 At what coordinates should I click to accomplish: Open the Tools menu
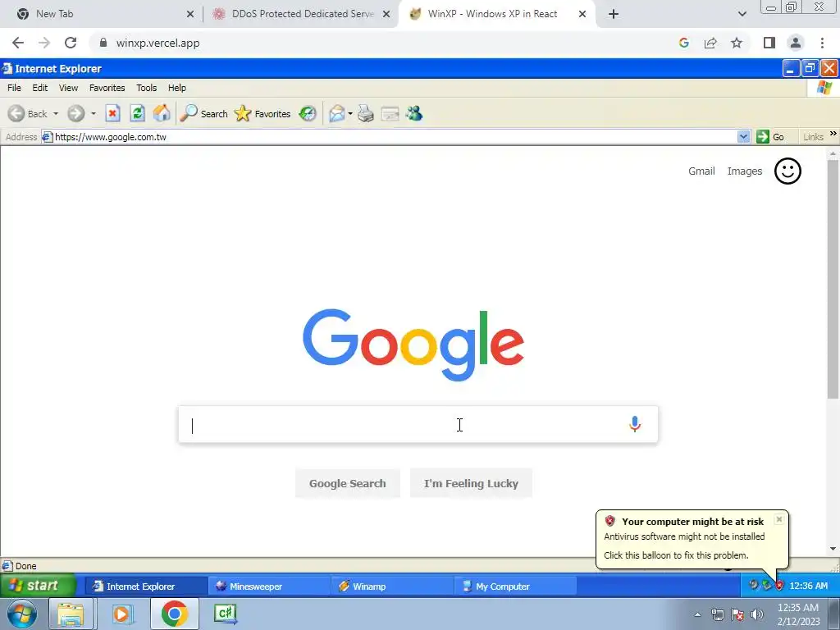point(146,88)
